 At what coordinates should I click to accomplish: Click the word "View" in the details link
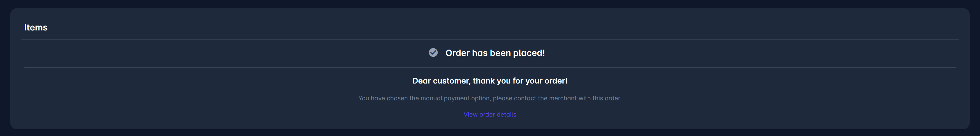tap(470, 114)
